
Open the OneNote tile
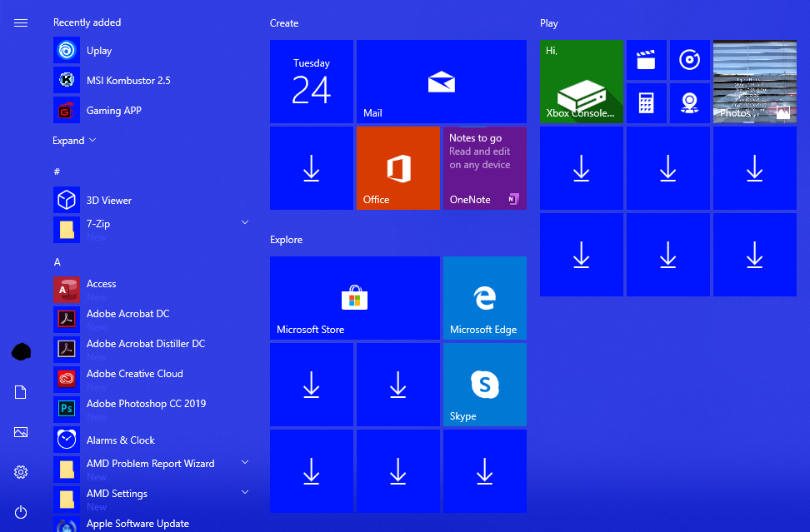click(x=485, y=168)
